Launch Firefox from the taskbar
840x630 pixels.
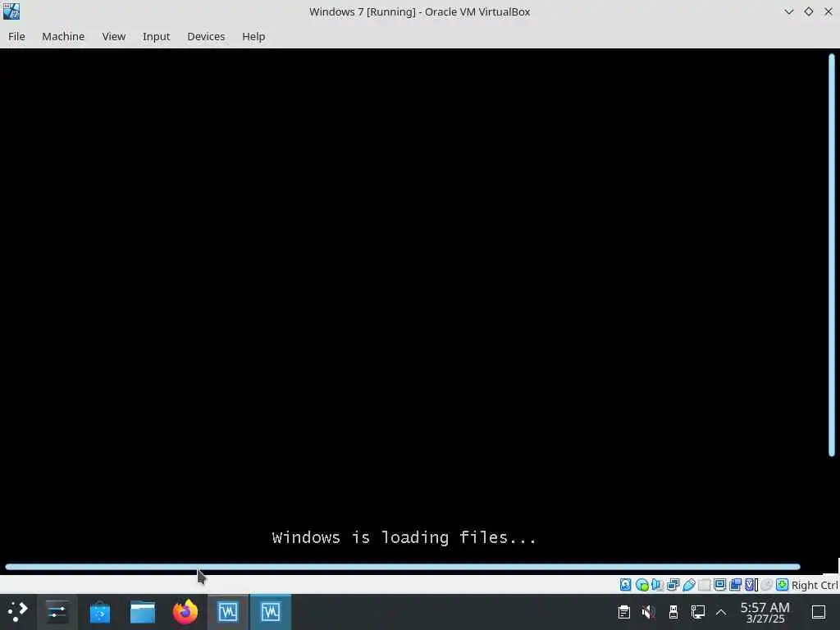(185, 612)
